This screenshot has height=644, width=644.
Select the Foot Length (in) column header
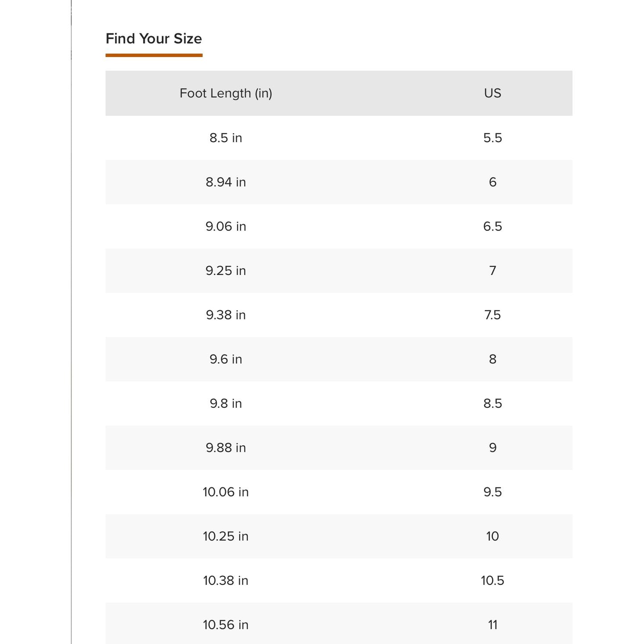point(226,93)
